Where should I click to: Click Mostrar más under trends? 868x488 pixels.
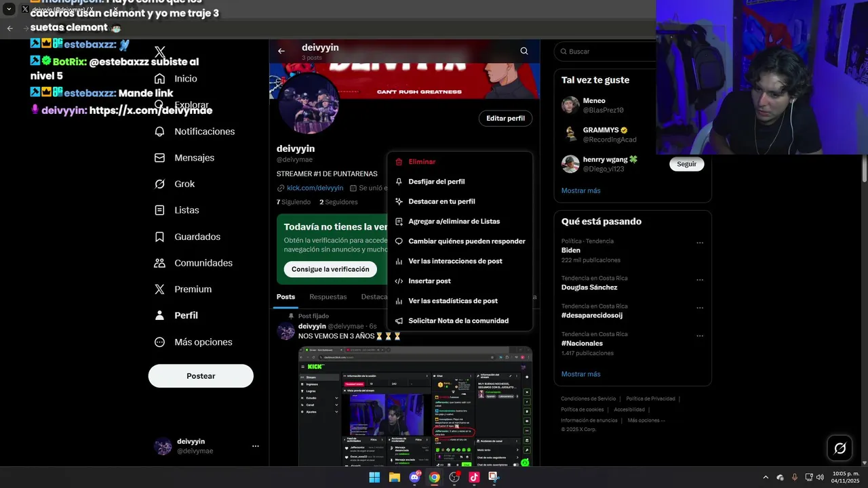pos(580,374)
